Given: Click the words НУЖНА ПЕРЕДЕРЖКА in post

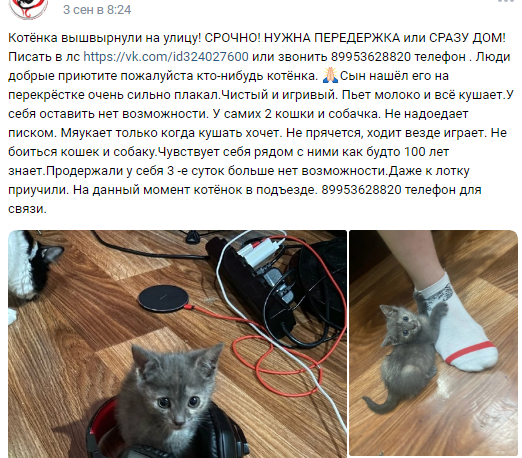Looking at the screenshot, I should pos(332,38).
